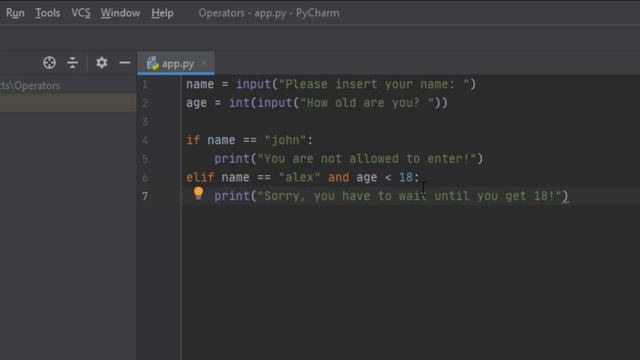Click the text "Sorry, you have to wait until you get 18!"
This screenshot has width=640, height=360.
(409, 196)
